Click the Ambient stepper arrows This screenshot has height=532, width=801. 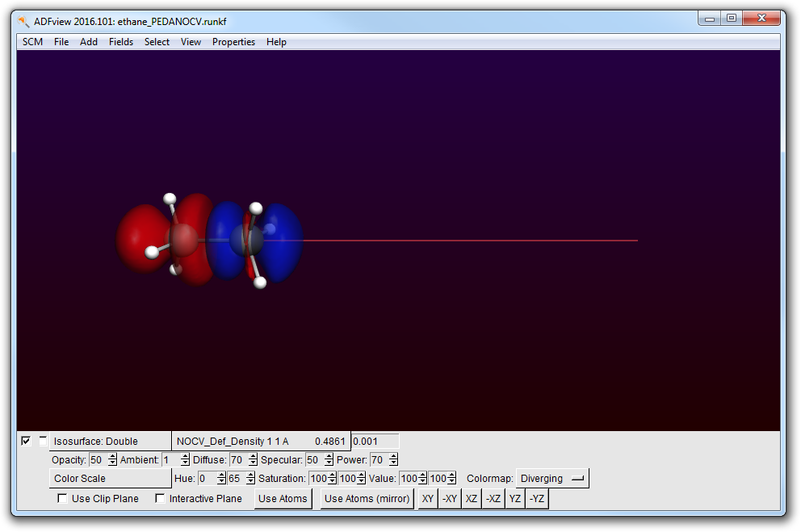tap(186, 459)
